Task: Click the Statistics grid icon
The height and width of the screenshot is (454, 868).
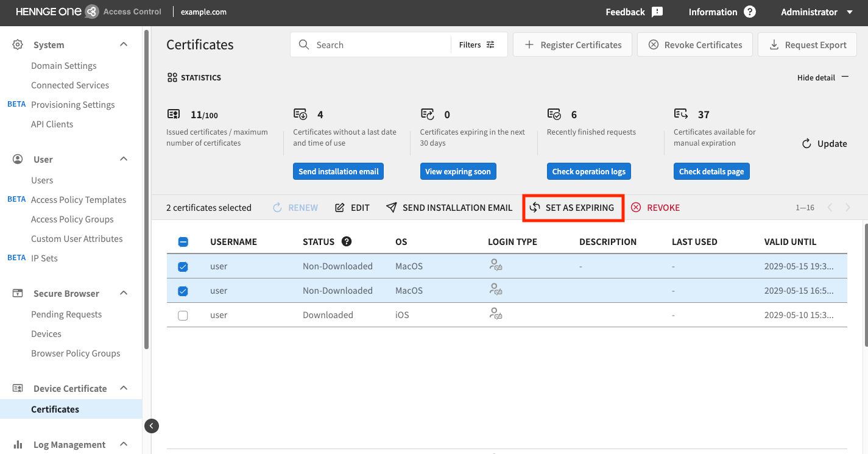Action: tap(172, 77)
